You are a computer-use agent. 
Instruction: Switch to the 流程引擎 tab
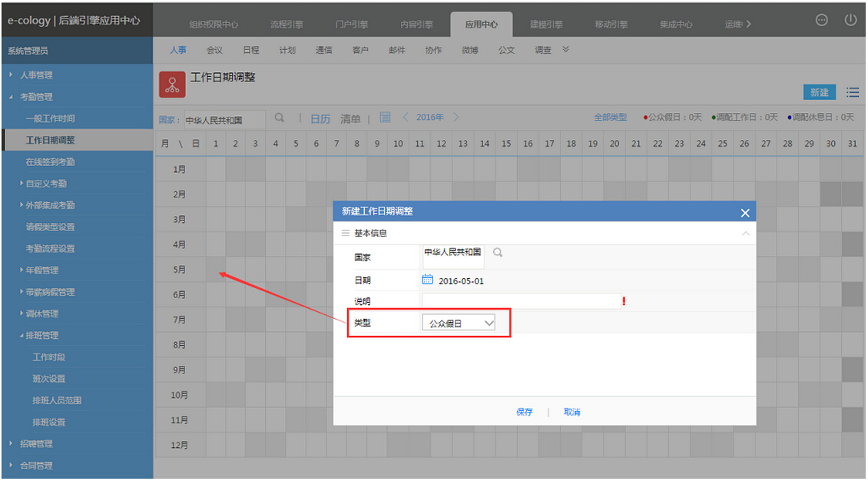click(287, 25)
